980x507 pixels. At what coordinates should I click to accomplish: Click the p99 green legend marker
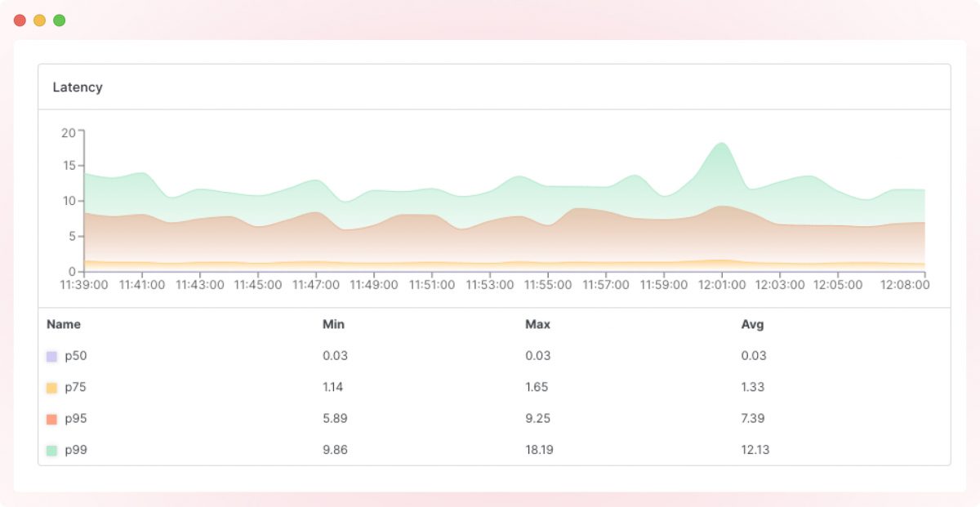click(x=51, y=449)
